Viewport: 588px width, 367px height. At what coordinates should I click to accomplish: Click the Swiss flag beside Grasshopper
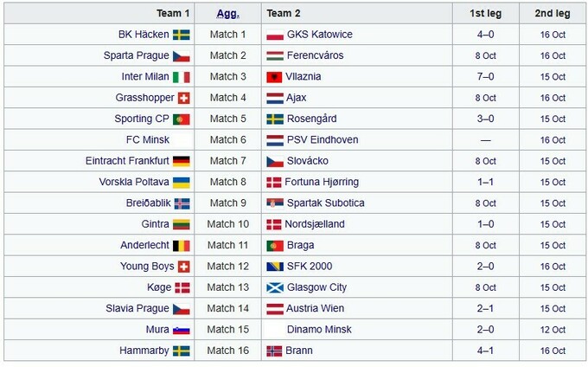click(x=183, y=98)
